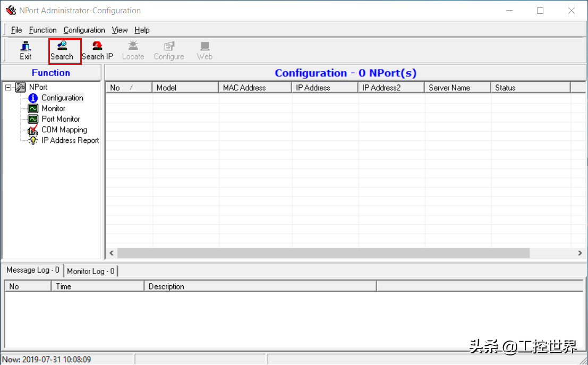
Task: Sort by the MAC Address column header
Action: [x=254, y=88]
